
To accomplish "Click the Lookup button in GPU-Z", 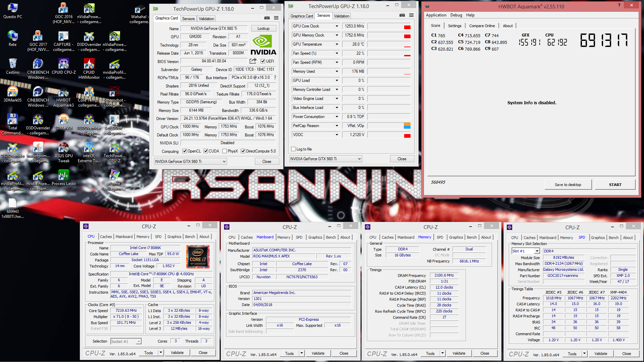I will (x=263, y=28).
